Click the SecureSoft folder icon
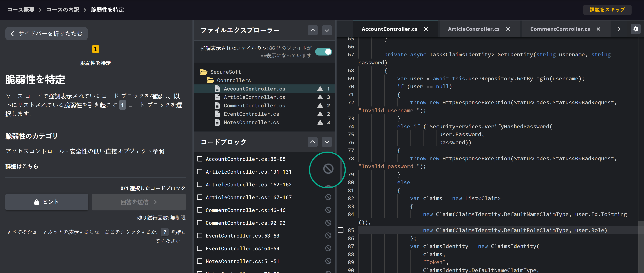Screen dimensions: 644x273 pos(204,72)
